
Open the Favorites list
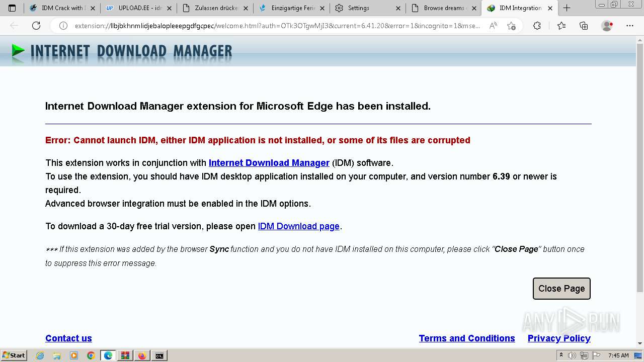561,26
